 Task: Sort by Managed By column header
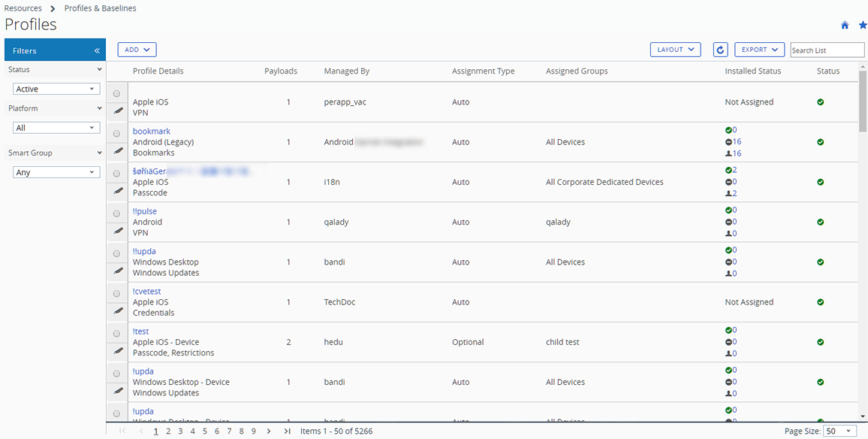click(347, 71)
